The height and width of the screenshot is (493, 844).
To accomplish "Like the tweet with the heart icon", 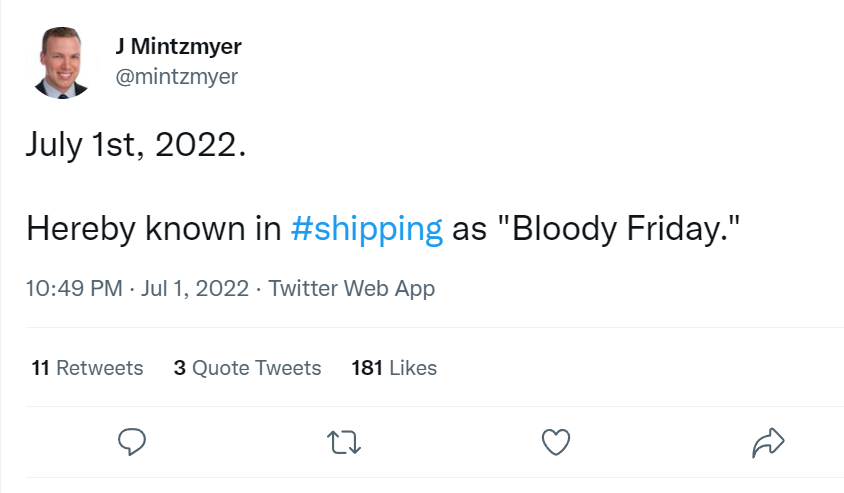I will (555, 441).
